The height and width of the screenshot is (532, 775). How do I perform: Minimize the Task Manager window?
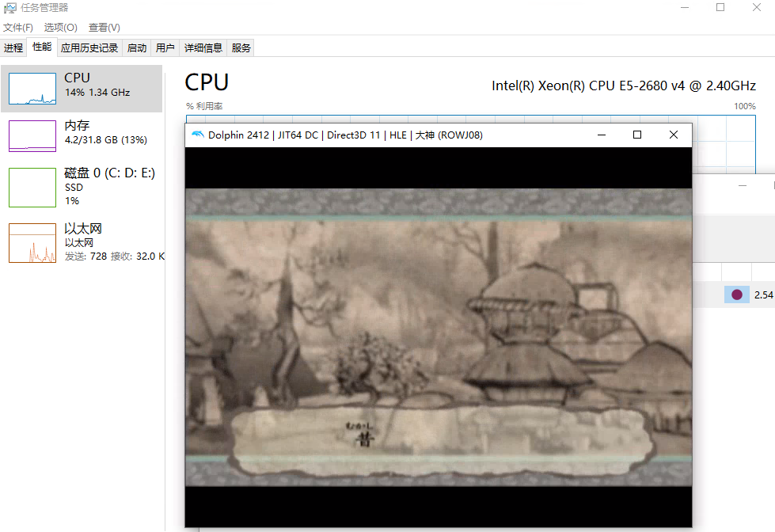click(x=685, y=8)
